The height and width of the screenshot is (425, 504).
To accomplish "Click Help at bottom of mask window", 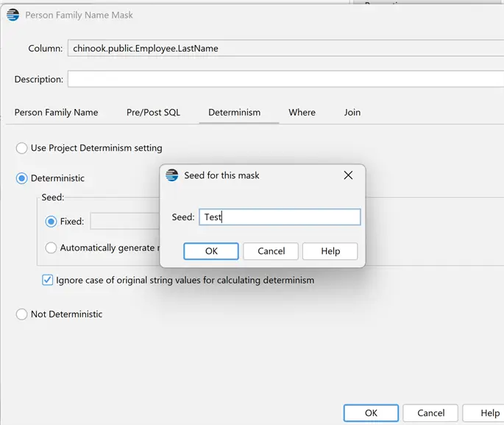I will [x=483, y=412].
